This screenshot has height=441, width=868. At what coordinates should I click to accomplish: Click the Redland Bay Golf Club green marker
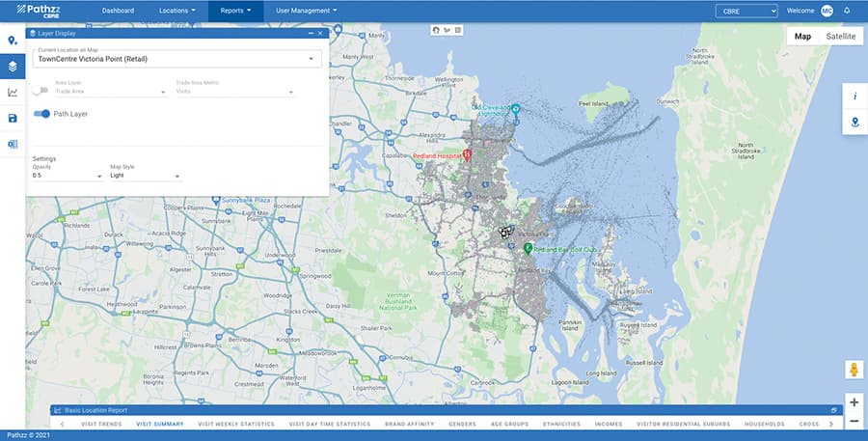pos(529,249)
